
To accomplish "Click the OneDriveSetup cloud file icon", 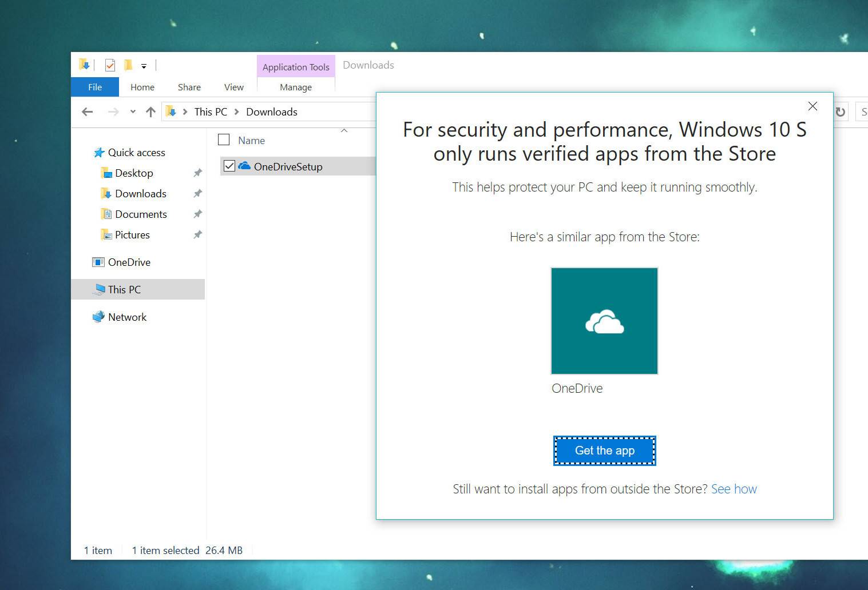I will tap(244, 166).
